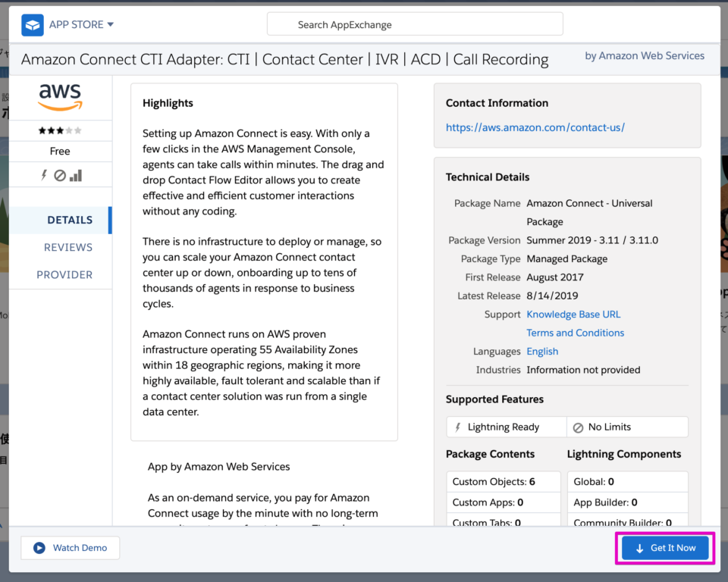Click the Search AppExchange input field
The width and height of the screenshot is (728, 582).
(x=414, y=24)
